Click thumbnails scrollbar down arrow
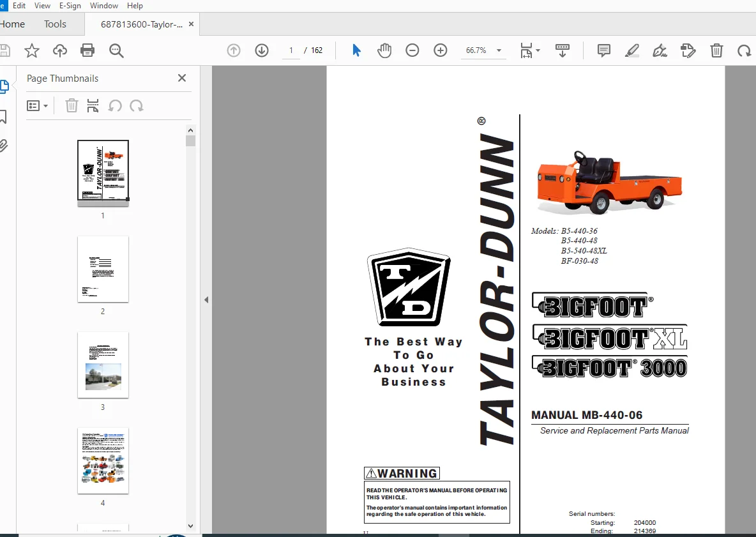 coord(190,526)
